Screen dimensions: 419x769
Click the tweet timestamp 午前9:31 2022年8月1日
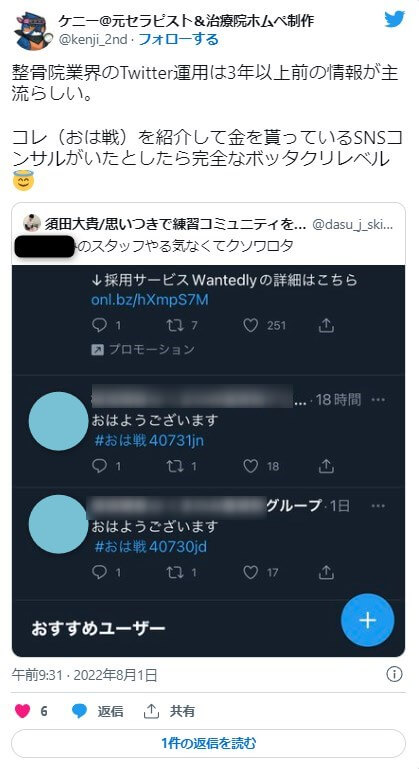click(84, 675)
